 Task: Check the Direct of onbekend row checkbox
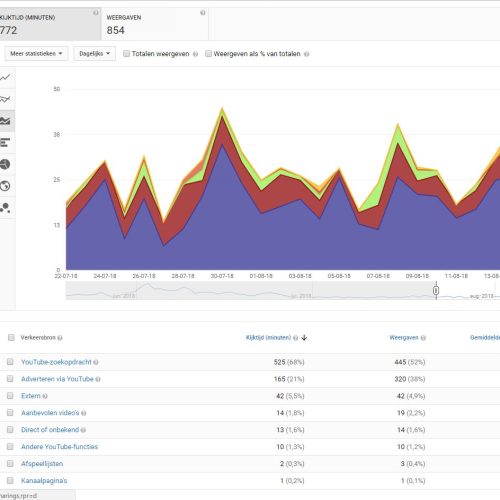pos(10,429)
